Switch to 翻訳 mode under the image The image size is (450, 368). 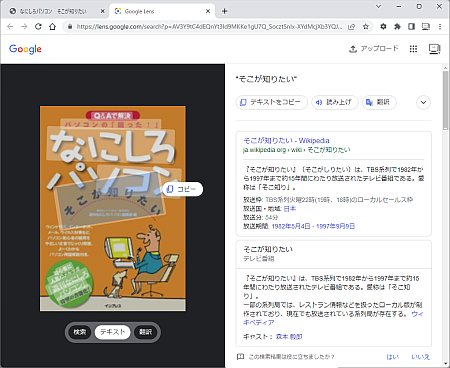tap(145, 332)
